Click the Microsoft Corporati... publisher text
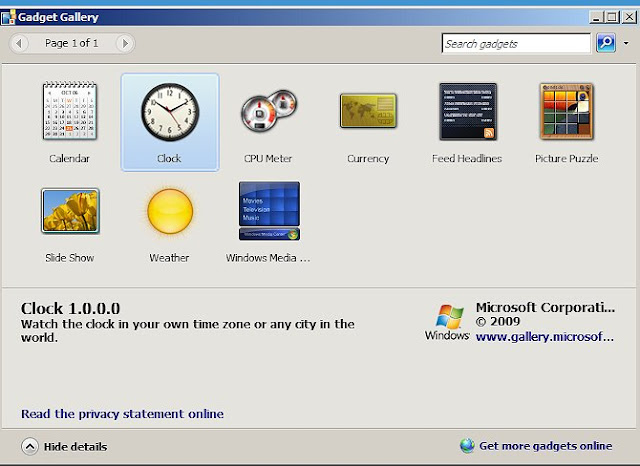640x466 pixels. tap(545, 307)
